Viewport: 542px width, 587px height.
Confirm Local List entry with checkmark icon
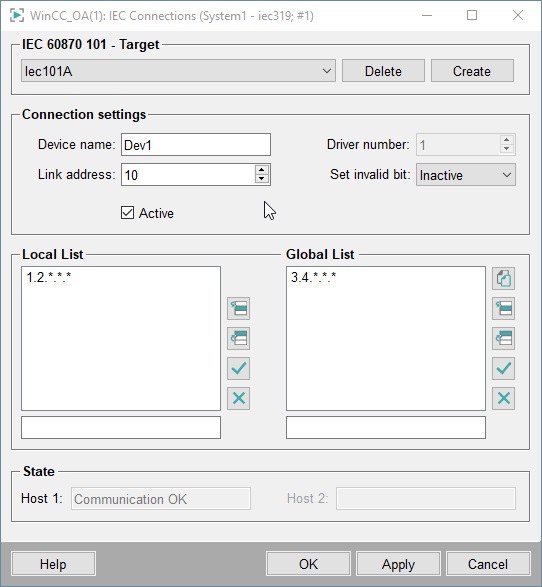tap(238, 368)
